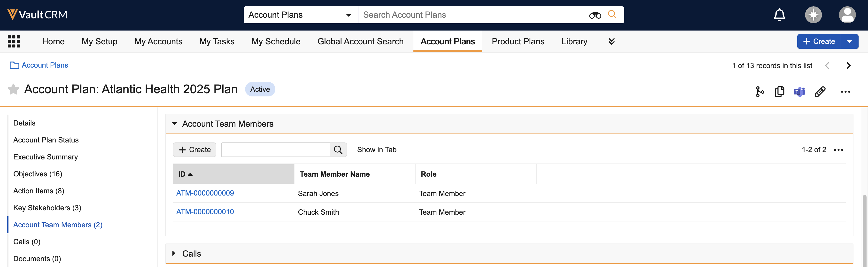
Task: Switch to the Product Plans tab
Action: [x=518, y=41]
